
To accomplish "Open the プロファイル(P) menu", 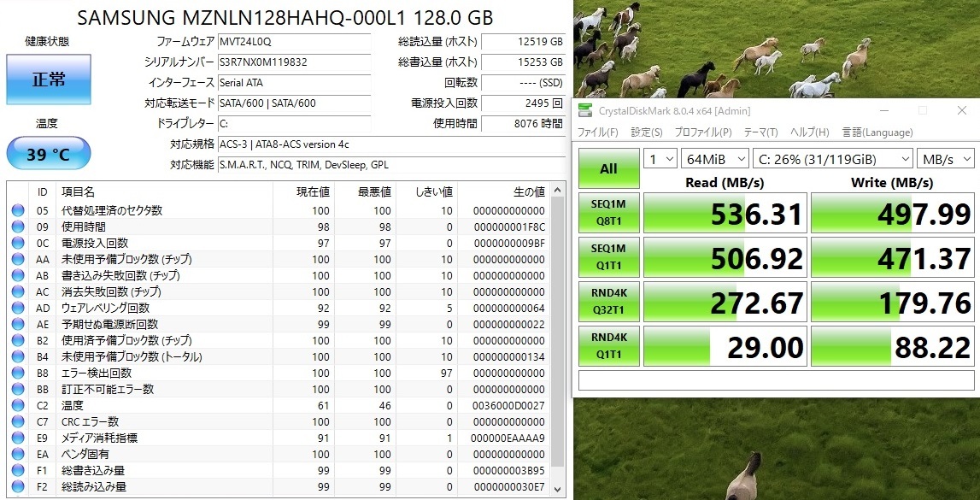I will coord(702,132).
